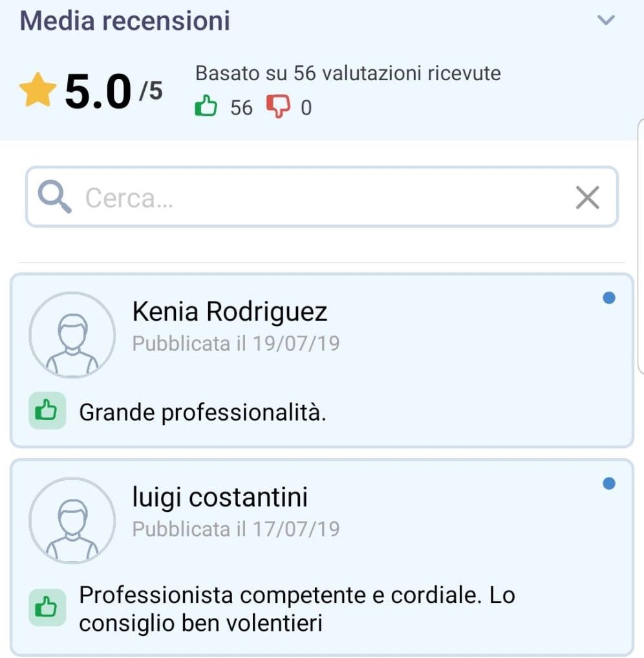Click the red thumbs-down count icon
The height and width of the screenshot is (658, 644).
coord(279,107)
